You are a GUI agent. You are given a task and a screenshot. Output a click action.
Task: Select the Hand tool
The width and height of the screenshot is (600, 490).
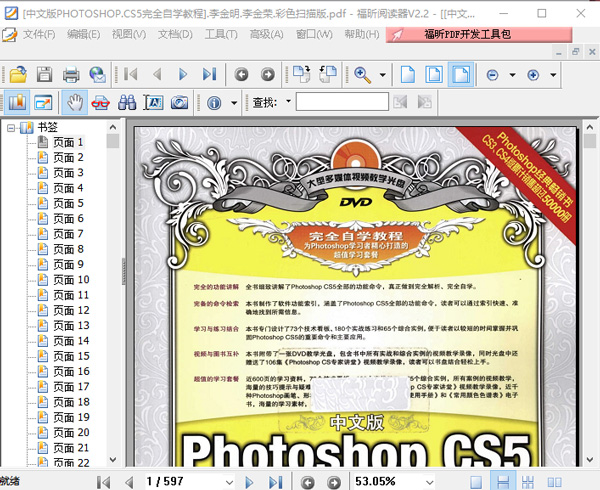click(75, 103)
